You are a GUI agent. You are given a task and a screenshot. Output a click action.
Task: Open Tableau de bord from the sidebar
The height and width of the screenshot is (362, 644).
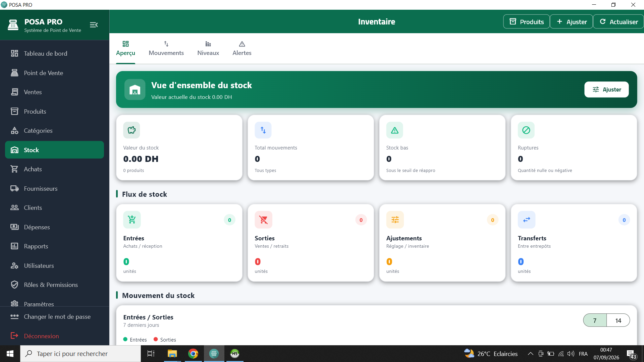click(x=54, y=53)
